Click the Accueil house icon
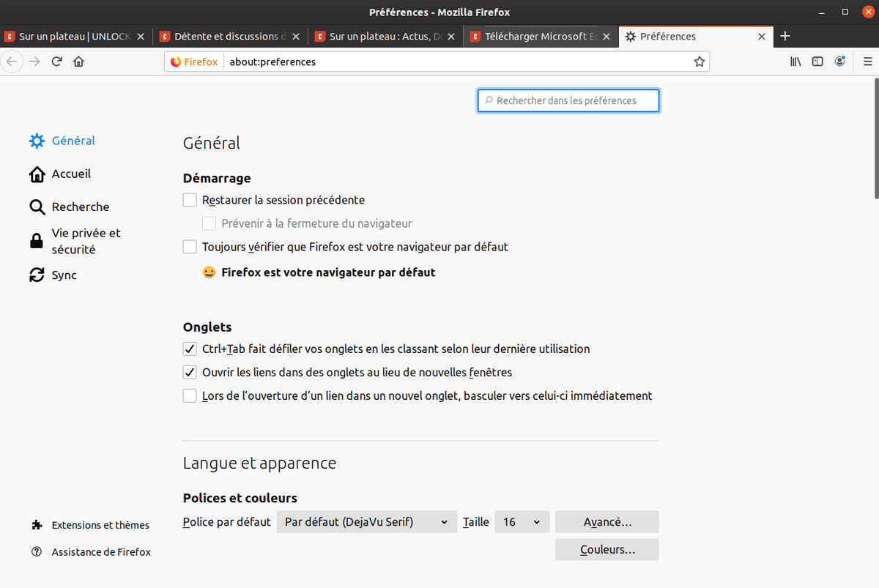 pos(37,174)
